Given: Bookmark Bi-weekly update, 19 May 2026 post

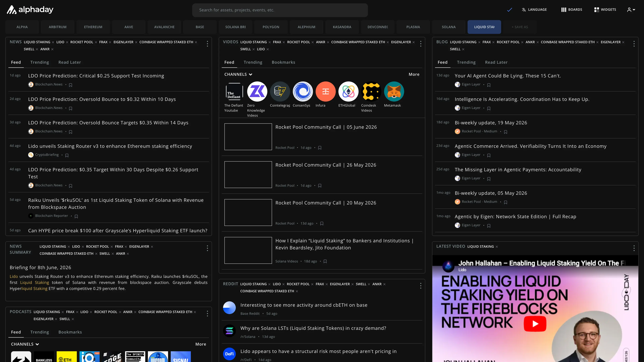Looking at the screenshot, I should tap(505, 132).
